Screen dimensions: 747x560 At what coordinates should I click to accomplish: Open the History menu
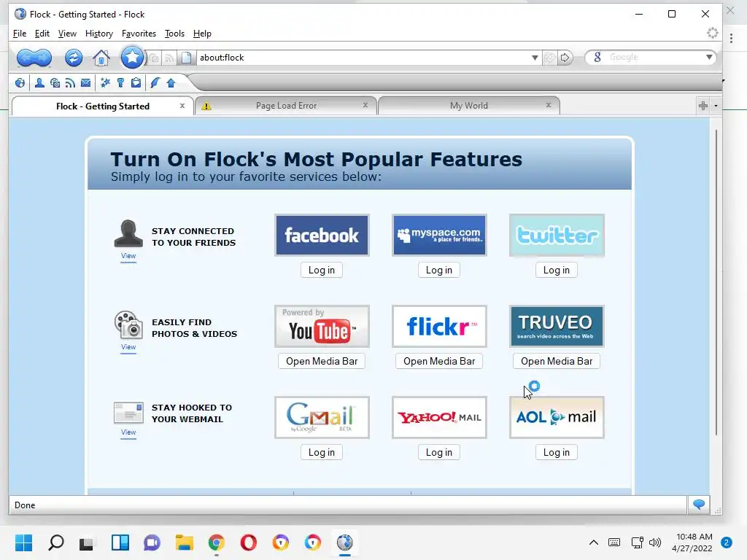tap(99, 34)
